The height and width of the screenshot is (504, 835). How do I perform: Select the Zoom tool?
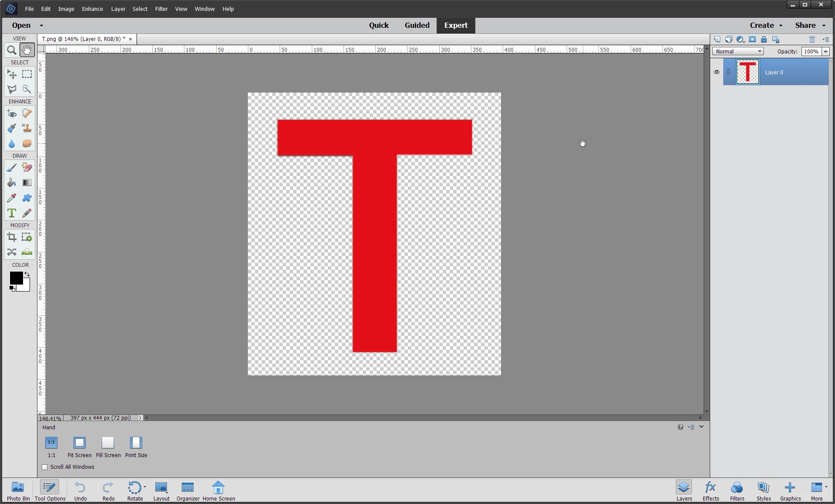tap(12, 50)
